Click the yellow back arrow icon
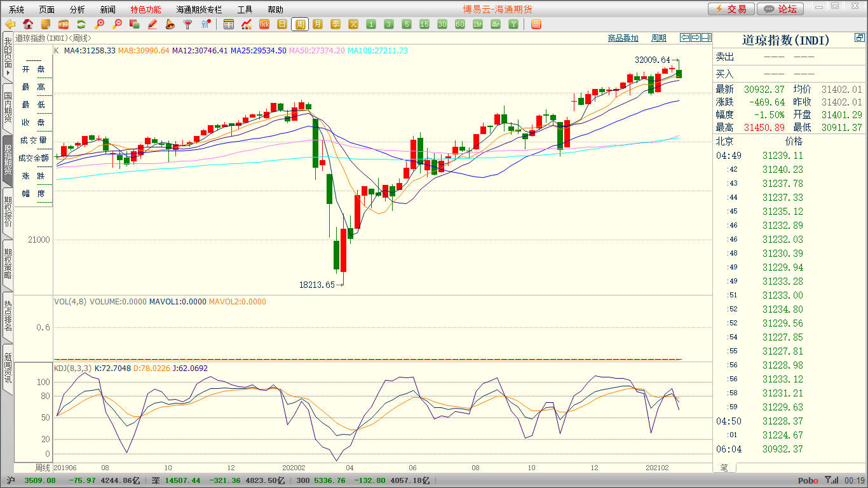The image size is (868, 488). coord(10,24)
